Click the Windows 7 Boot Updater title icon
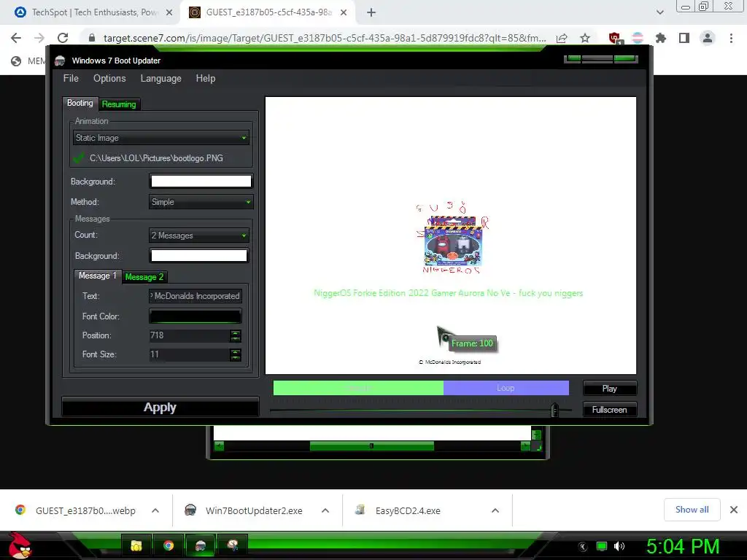 (60, 61)
